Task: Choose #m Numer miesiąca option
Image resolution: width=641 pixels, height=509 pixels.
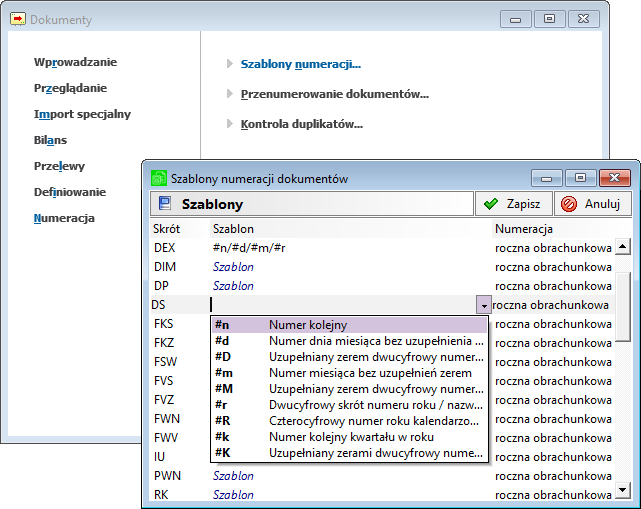Action: [350, 373]
